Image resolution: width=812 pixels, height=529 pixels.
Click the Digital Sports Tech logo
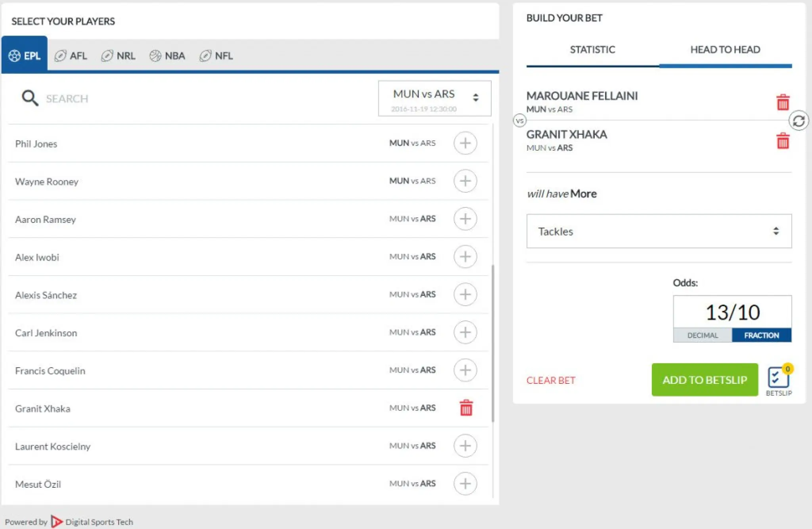[x=57, y=522]
